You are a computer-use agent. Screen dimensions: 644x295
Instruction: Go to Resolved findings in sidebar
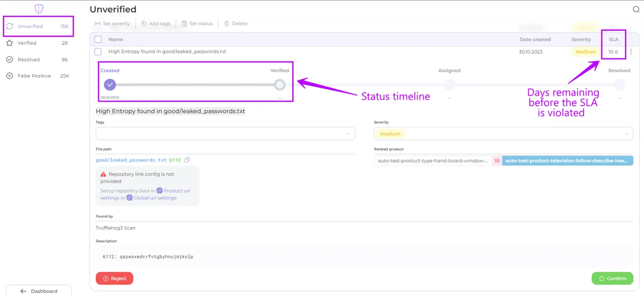click(x=28, y=59)
